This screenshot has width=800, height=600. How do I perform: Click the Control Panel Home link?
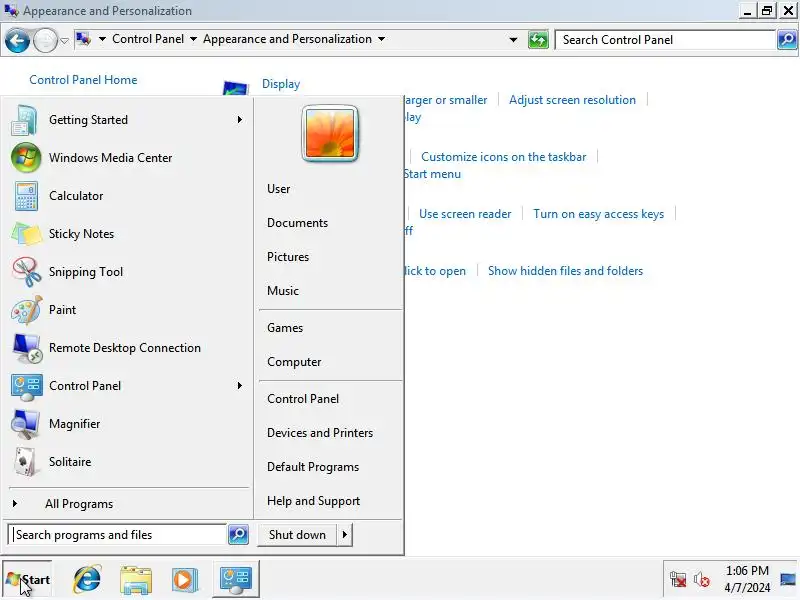83,80
